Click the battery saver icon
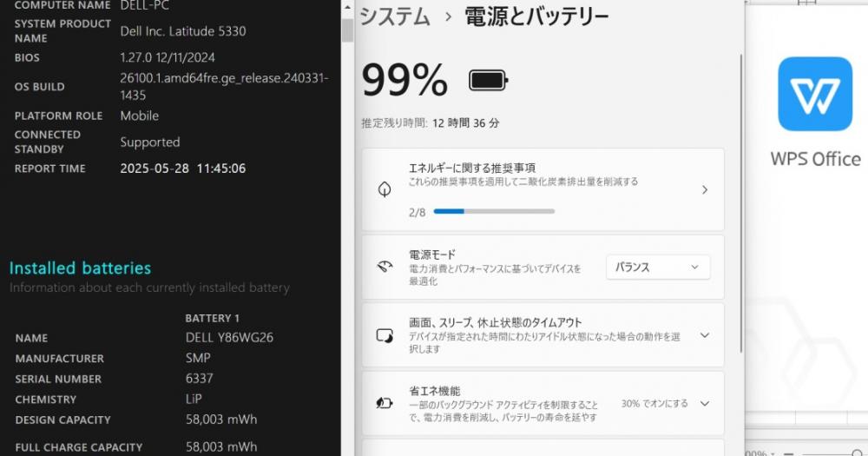 tap(385, 403)
